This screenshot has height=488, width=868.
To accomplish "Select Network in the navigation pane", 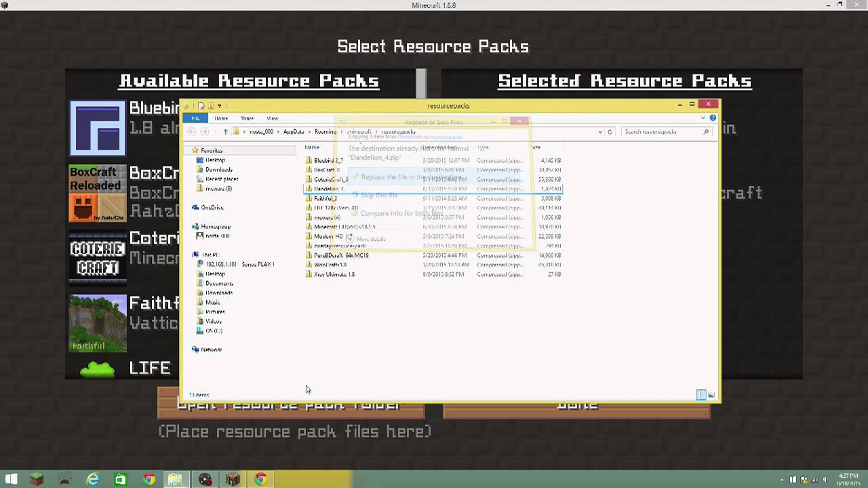I will point(211,350).
